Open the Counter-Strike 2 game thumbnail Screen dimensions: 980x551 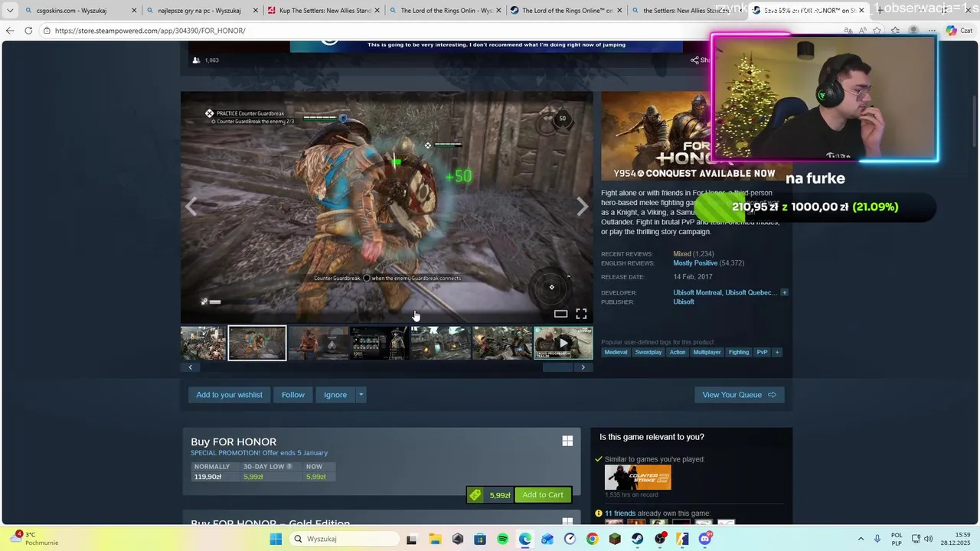pyautogui.click(x=638, y=478)
